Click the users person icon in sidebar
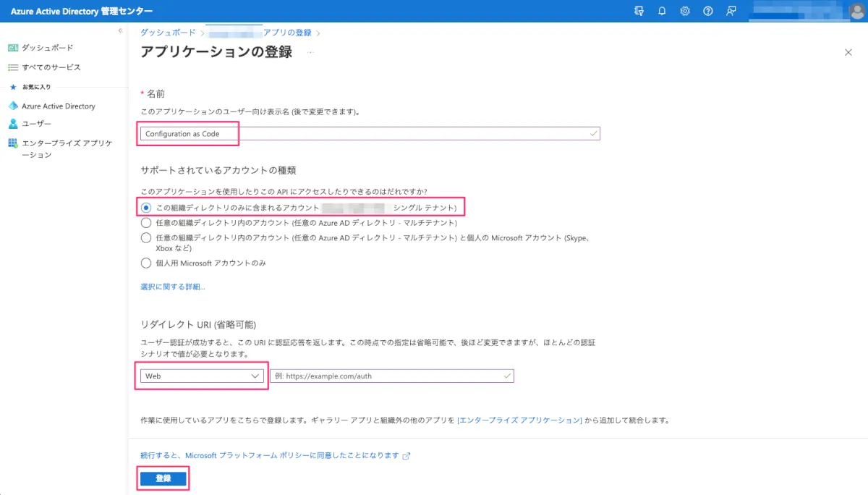The image size is (868, 495). [x=12, y=124]
